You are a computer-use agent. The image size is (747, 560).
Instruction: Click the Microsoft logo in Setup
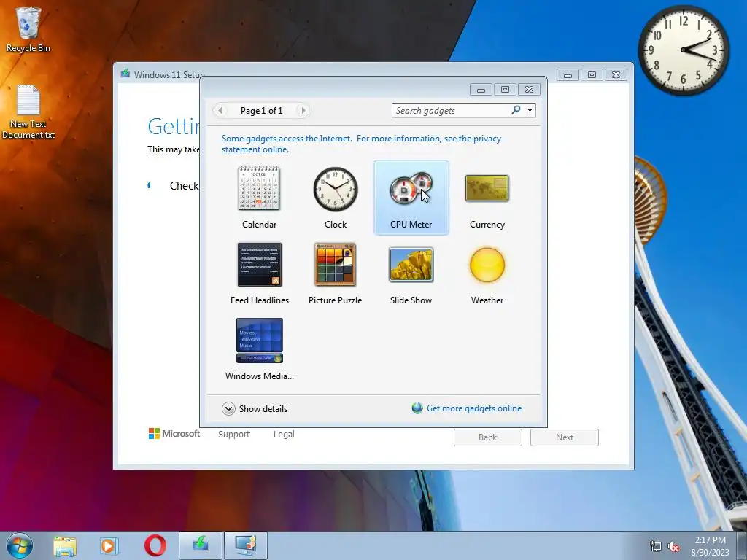pyautogui.click(x=174, y=433)
